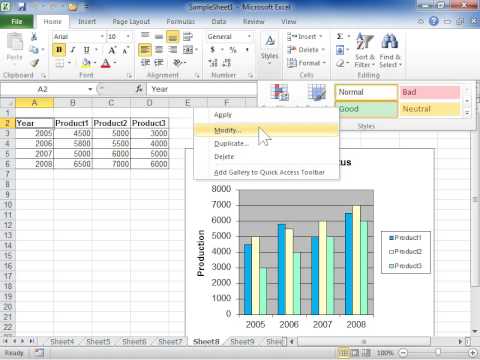The width and height of the screenshot is (480, 360).
Task: Click the Wrap Text icon
Action: click(188, 37)
